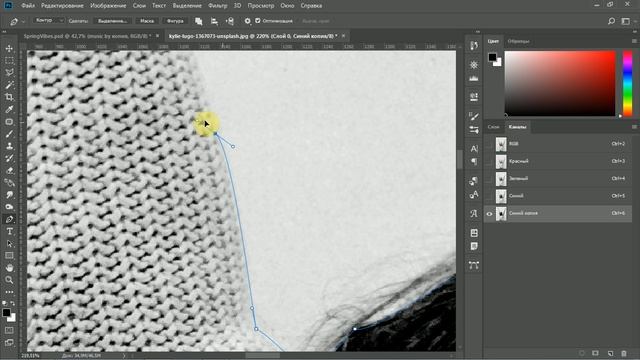Show the RGB channel visibility box
640x360 pixels.
[x=489, y=144]
